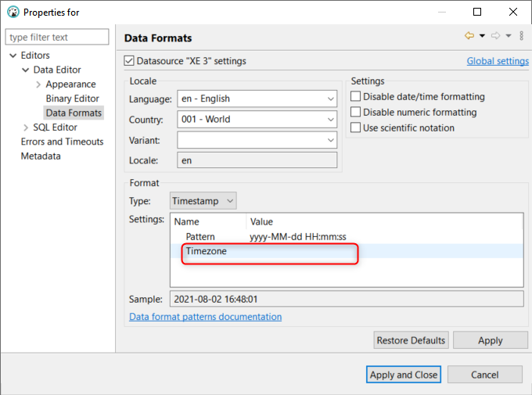Open the Country combo box

257,120
